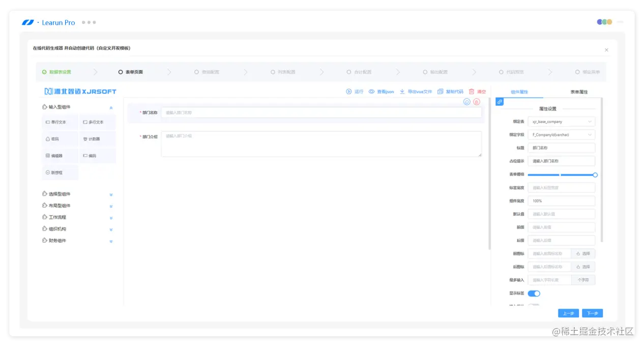Go to the 输出配置 step
The width and height of the screenshot is (644, 347).
coord(435,72)
